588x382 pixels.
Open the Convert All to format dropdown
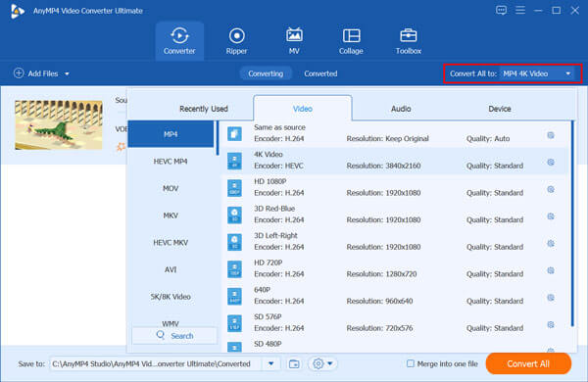(537, 73)
